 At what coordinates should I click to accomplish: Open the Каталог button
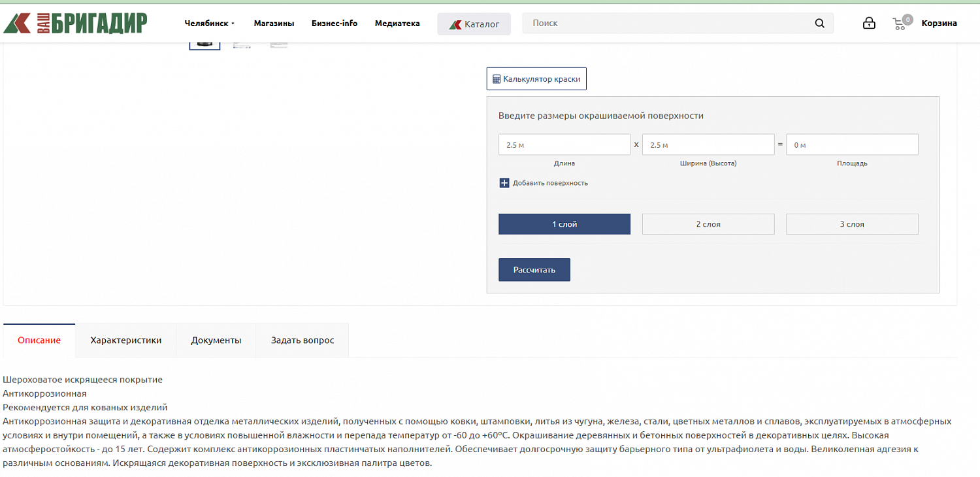point(474,24)
